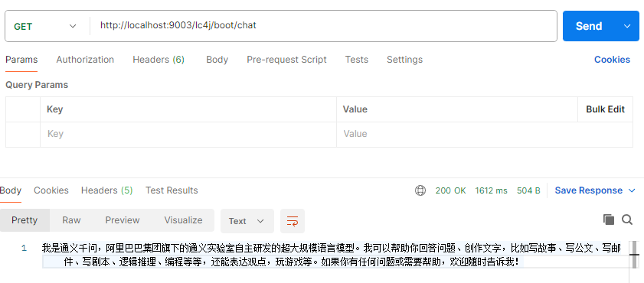Click the Value input in query params
Image resolution: width=644 pixels, height=283 pixels.
484,134
